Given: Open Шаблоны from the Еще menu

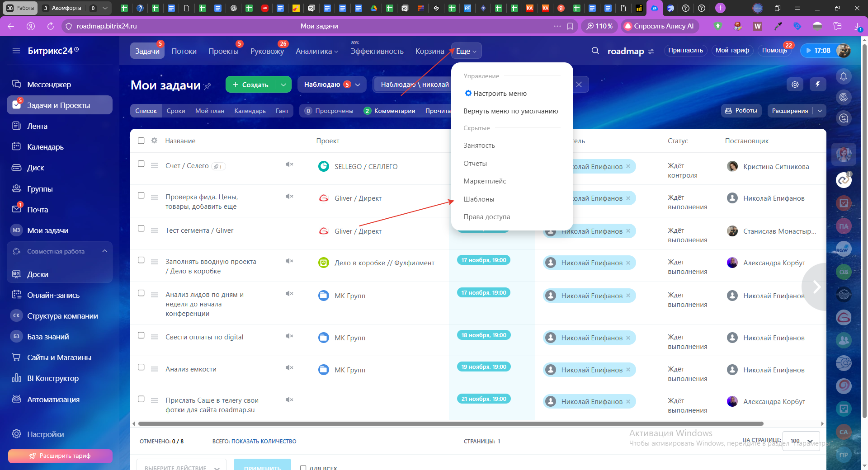Looking at the screenshot, I should coord(479,199).
